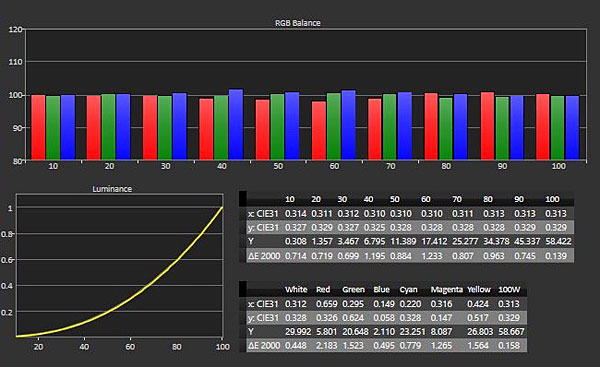Image resolution: width=600 pixels, height=367 pixels.
Task: Select the green bar at 50 in RGB Balance
Action: click(x=277, y=127)
